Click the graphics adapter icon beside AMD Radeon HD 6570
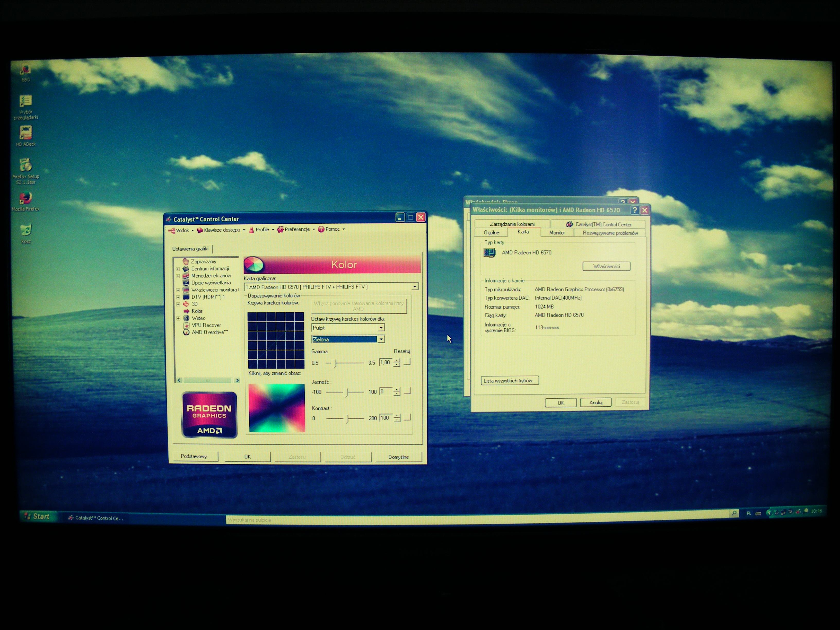 point(489,252)
